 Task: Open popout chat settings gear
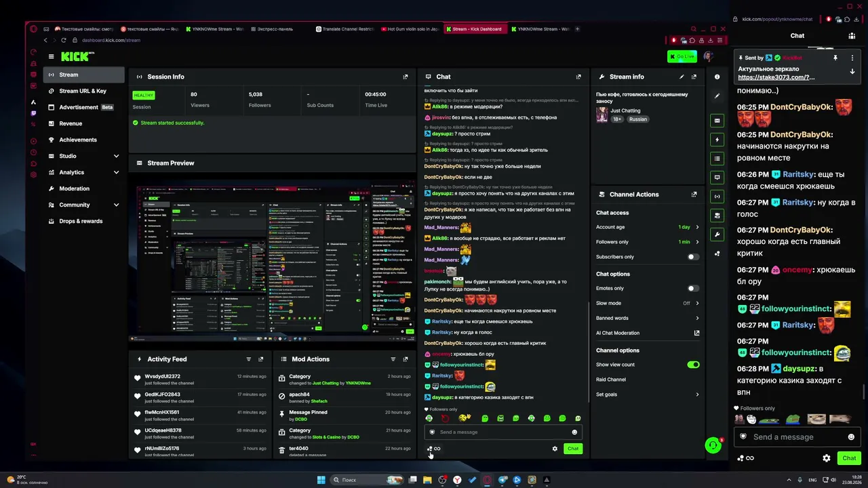pyautogui.click(x=826, y=458)
